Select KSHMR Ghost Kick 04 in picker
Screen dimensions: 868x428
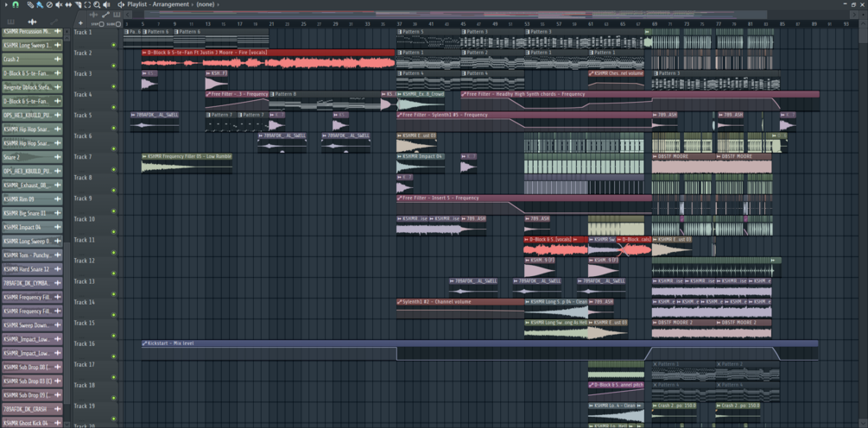[32, 423]
